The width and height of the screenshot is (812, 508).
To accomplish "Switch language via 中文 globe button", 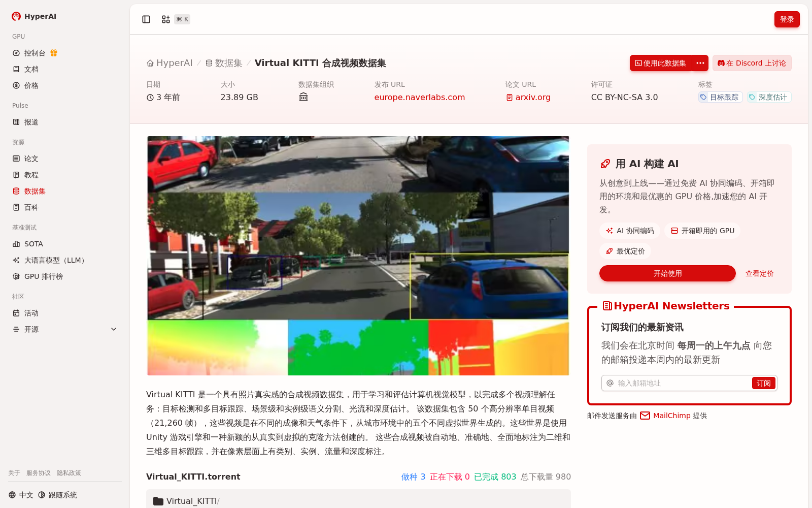I will pos(21,495).
